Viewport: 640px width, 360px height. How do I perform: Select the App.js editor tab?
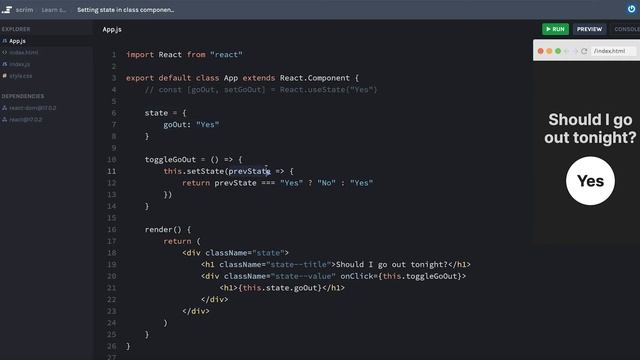112,29
